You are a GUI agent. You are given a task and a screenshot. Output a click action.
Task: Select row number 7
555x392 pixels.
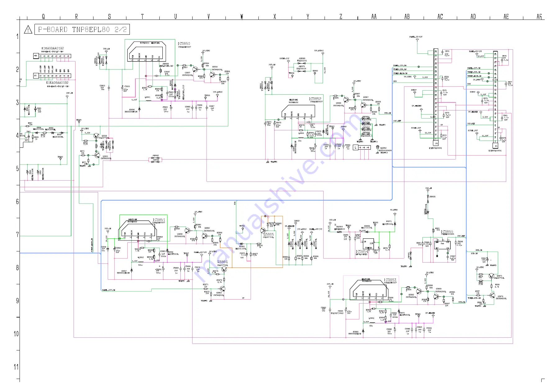coord(17,234)
